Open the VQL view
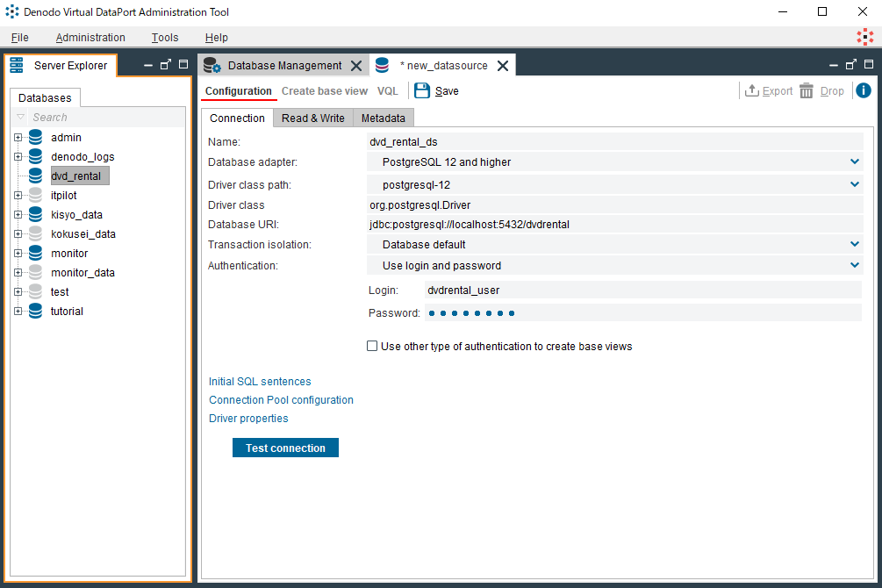Screen dimensions: 882x588 tap(388, 91)
